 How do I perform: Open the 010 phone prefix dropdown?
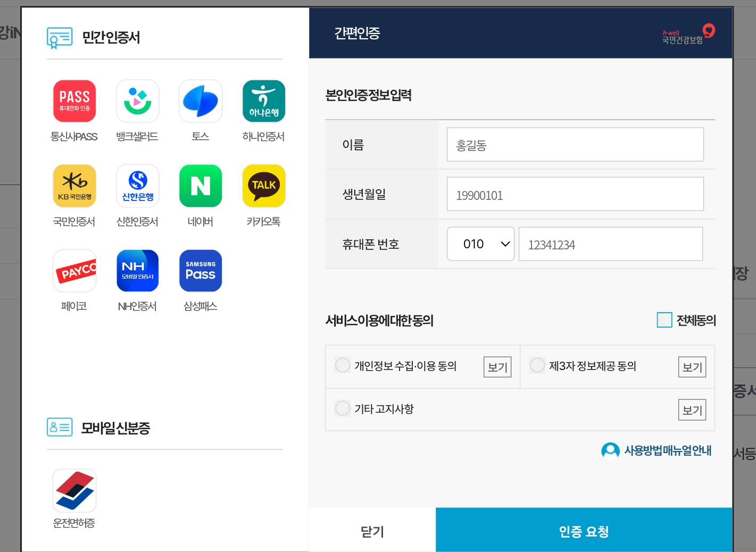480,244
